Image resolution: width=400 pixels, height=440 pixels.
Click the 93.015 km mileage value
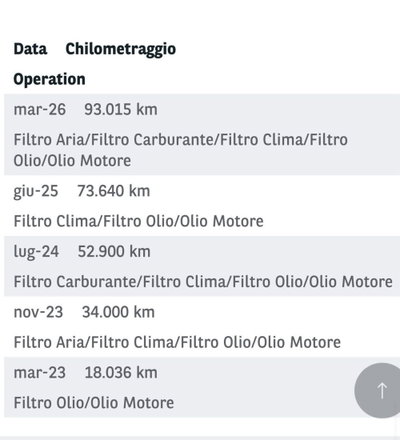point(121,109)
